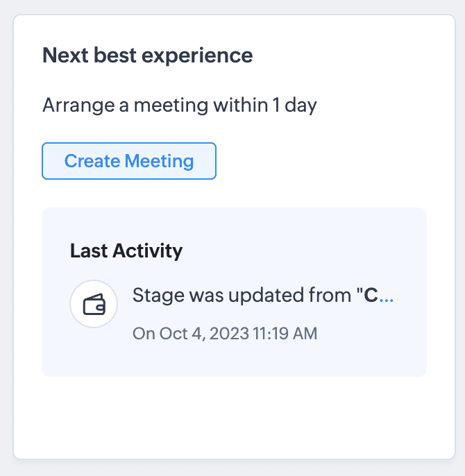
Task: Click the "Next best experience" heading
Action: pyautogui.click(x=147, y=56)
